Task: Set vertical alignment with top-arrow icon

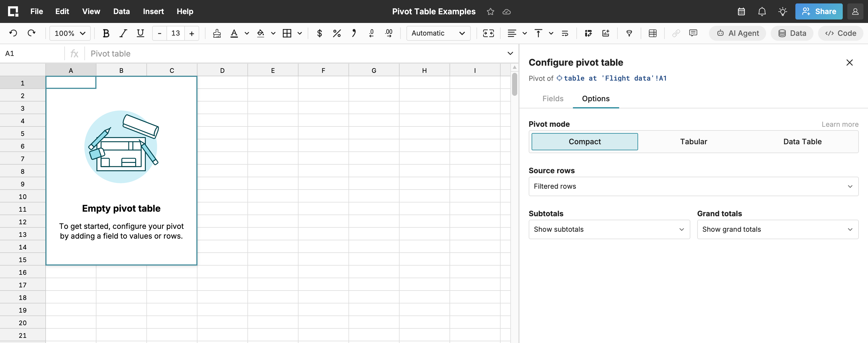Action: point(538,33)
